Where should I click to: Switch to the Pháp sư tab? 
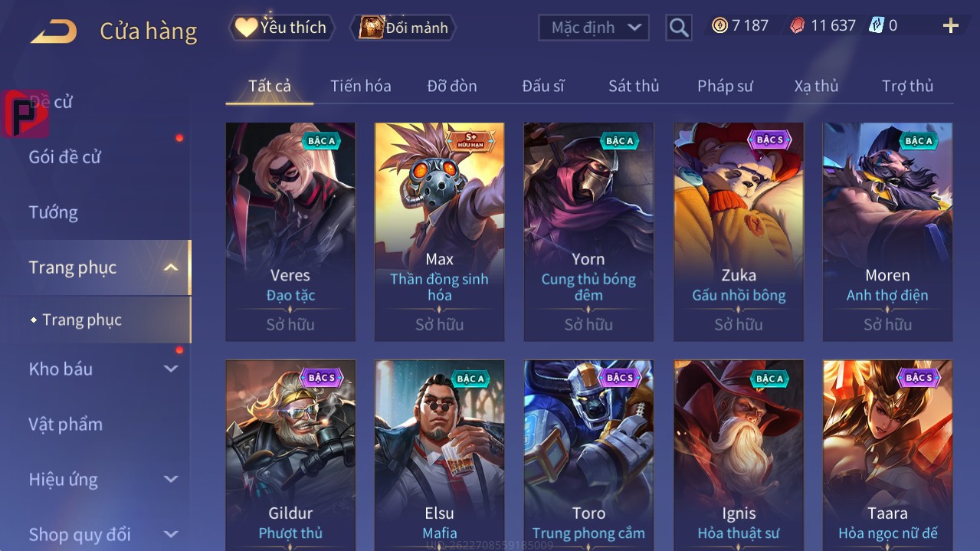click(x=725, y=86)
